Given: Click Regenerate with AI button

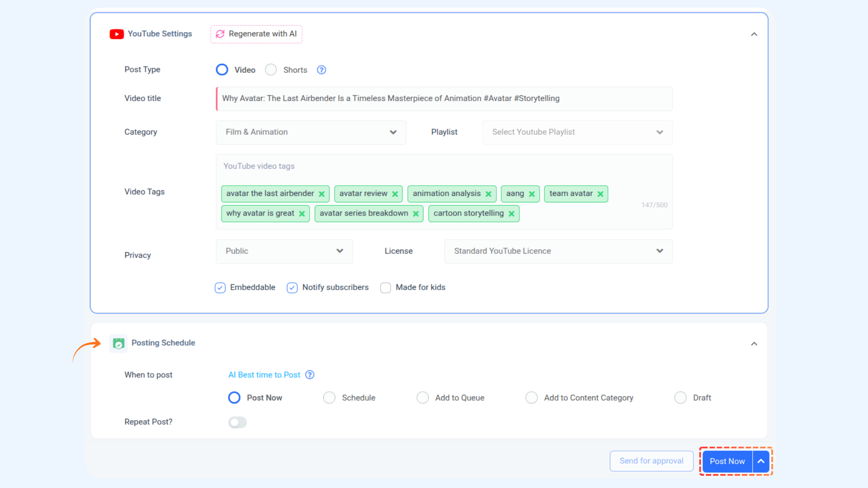Looking at the screenshot, I should [256, 34].
